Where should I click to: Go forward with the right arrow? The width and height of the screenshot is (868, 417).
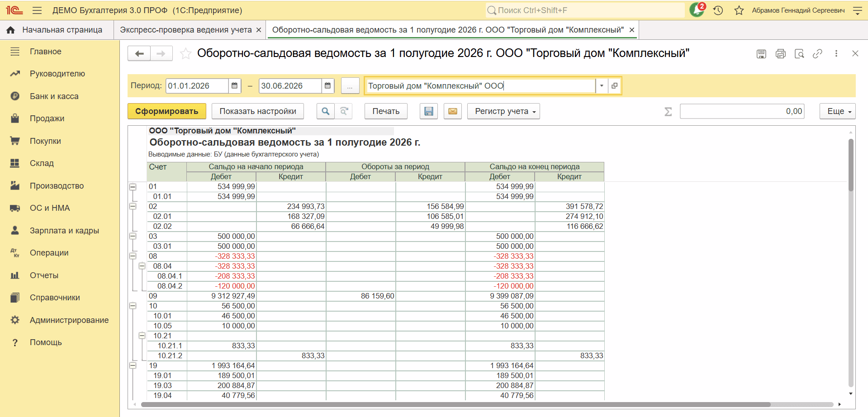click(161, 53)
